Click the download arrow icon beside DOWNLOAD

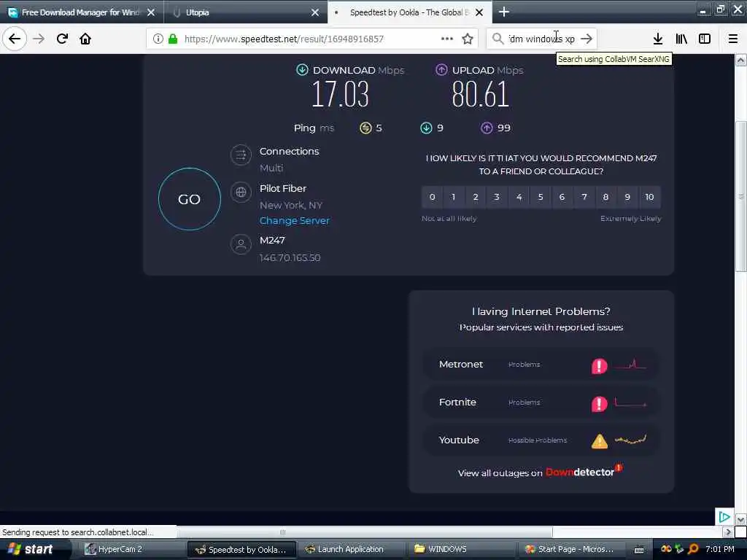point(302,70)
